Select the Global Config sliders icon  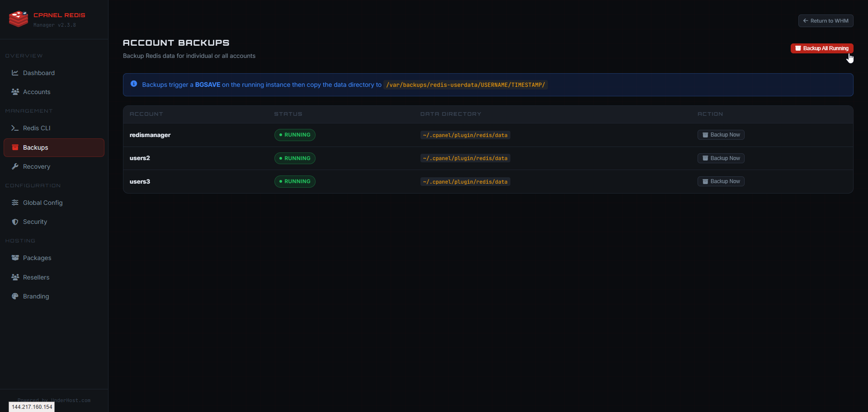(x=14, y=203)
